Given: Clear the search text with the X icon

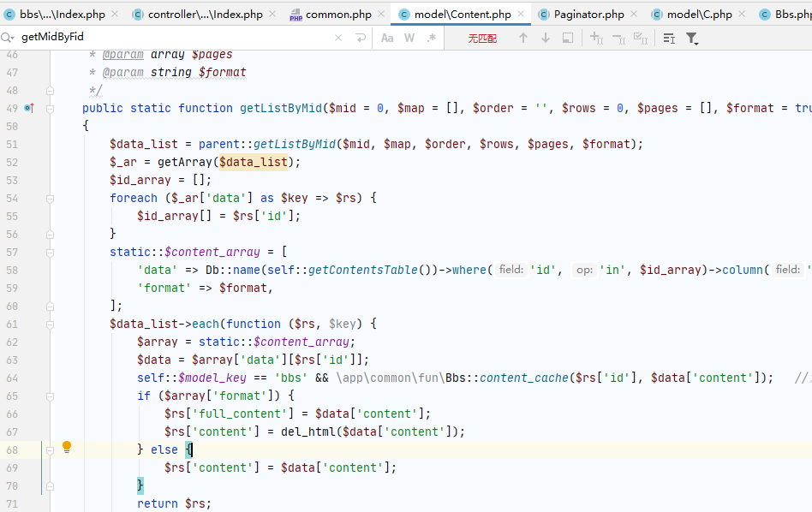Looking at the screenshot, I should click(338, 39).
